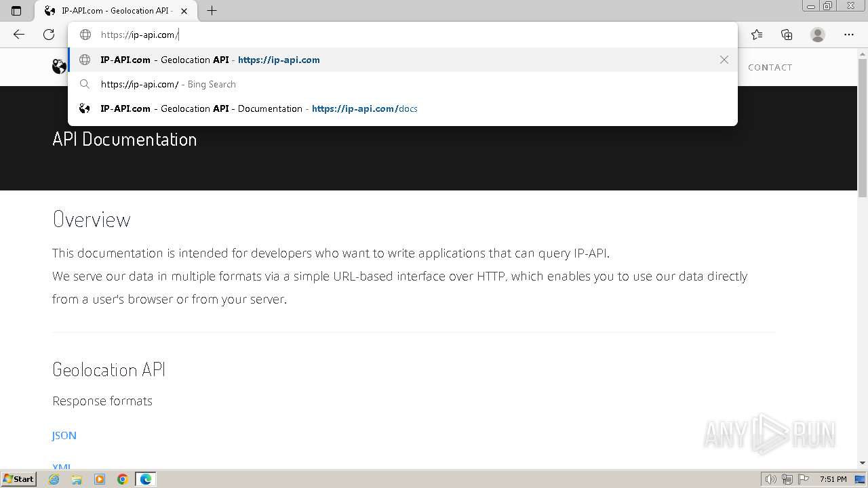Click the volume speaker tray icon
868x488 pixels.
click(770, 479)
